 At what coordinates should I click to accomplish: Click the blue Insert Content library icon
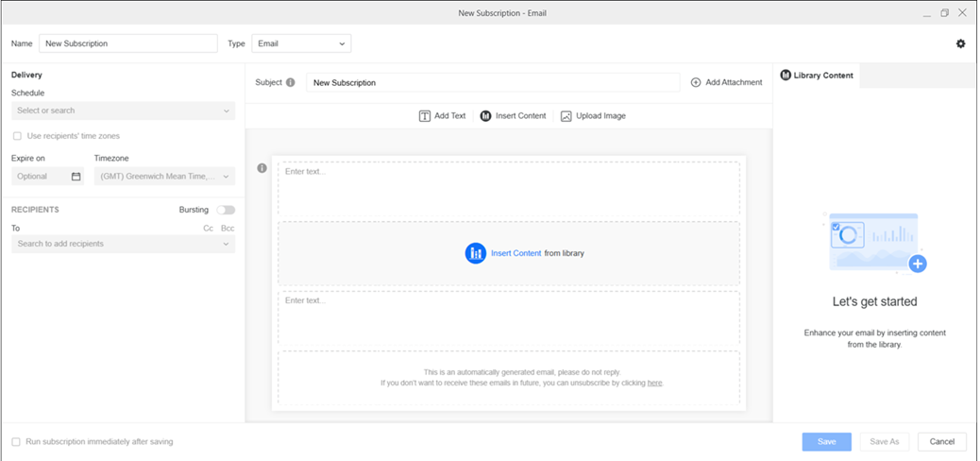(476, 253)
